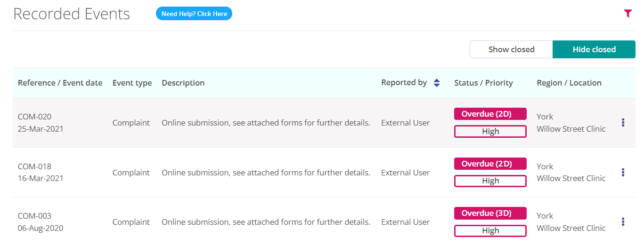The width and height of the screenshot is (644, 245).
Task: Click the Status / Priority column header
Action: click(483, 83)
